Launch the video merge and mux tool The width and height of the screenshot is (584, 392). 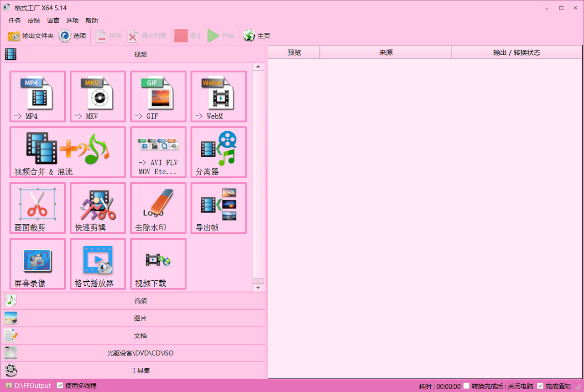68,152
